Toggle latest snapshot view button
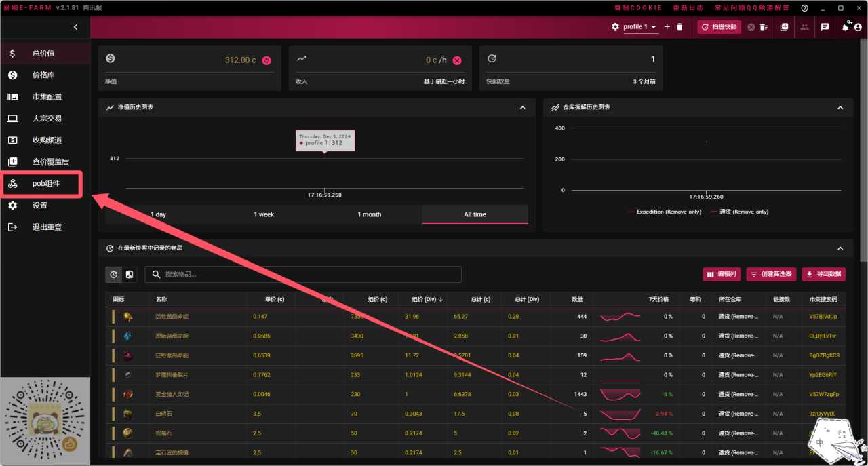This screenshot has width=868, height=466. pyautogui.click(x=113, y=275)
